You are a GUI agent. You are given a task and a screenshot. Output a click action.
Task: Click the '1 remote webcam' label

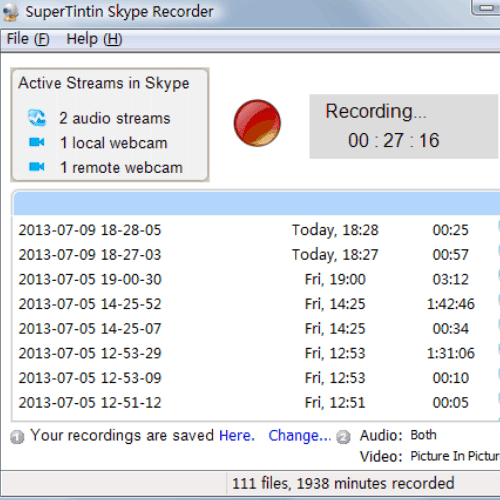click(x=121, y=167)
